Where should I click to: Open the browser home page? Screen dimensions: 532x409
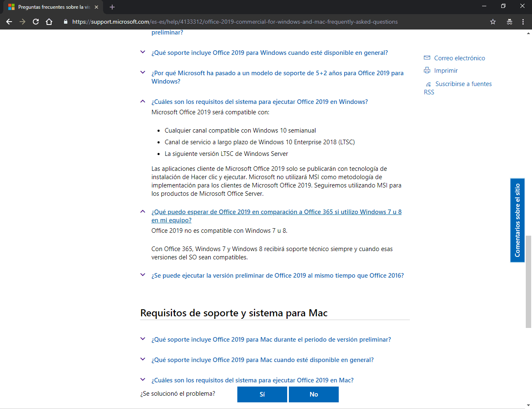(49, 22)
